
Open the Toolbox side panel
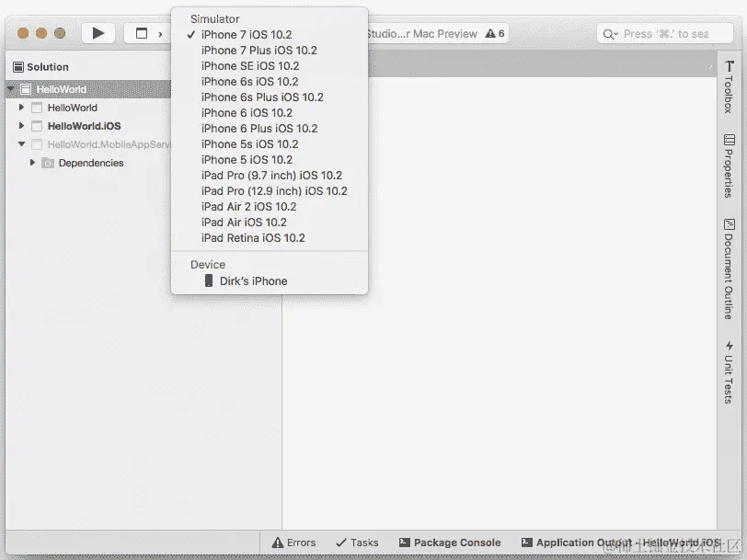pyautogui.click(x=729, y=86)
